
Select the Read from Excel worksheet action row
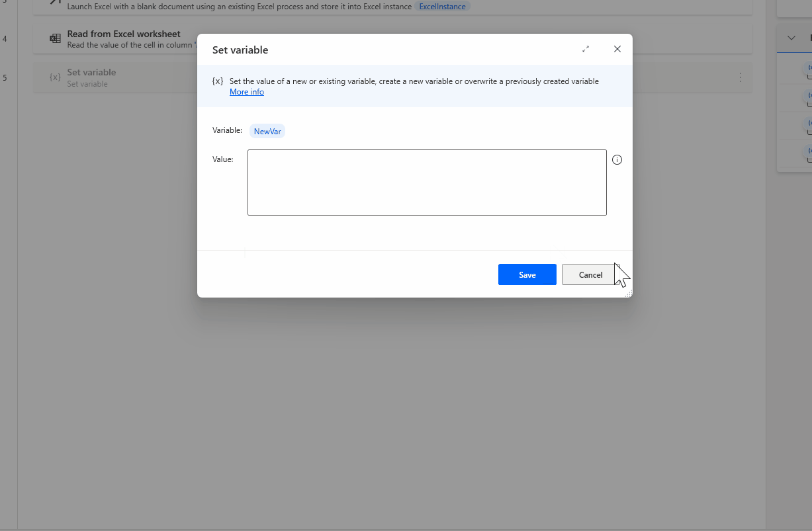click(265, 38)
